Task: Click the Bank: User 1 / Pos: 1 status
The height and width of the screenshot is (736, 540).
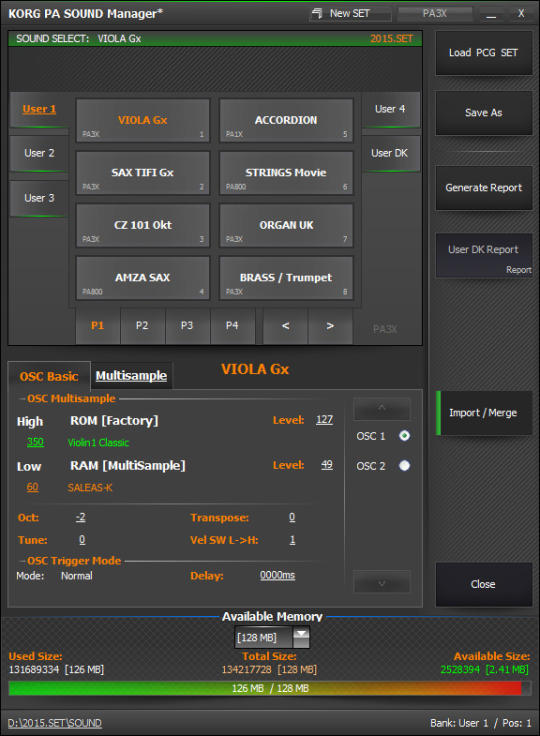Action: pyautogui.click(x=481, y=723)
